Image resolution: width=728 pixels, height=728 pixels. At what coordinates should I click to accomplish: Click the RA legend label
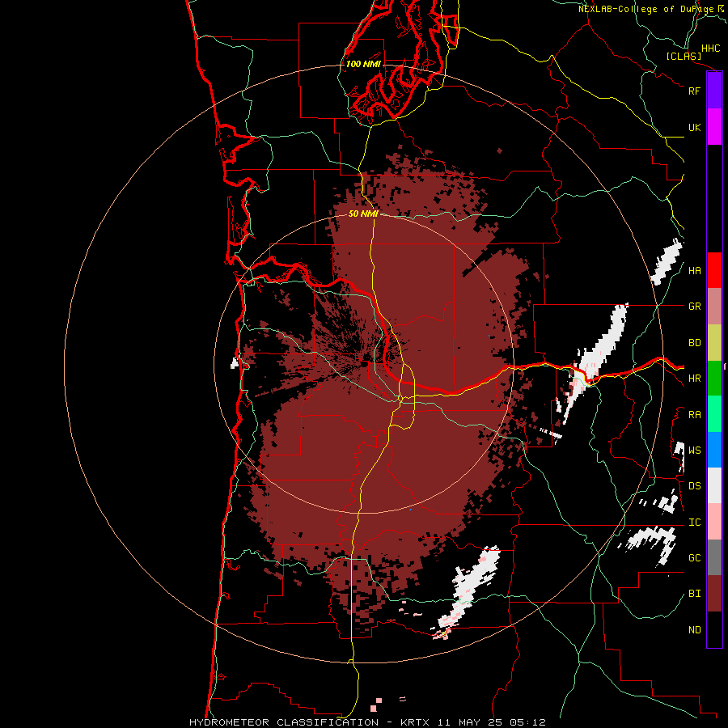[x=694, y=415]
